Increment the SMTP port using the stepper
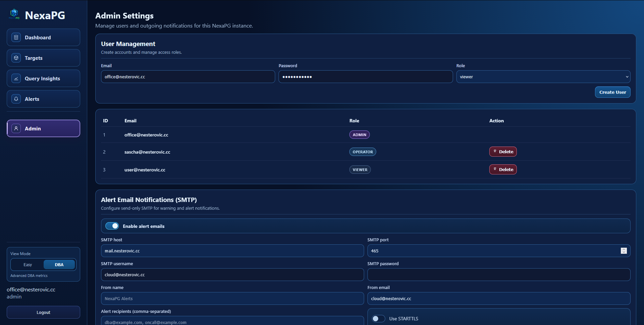Image resolution: width=644 pixels, height=325 pixels. 624,249
